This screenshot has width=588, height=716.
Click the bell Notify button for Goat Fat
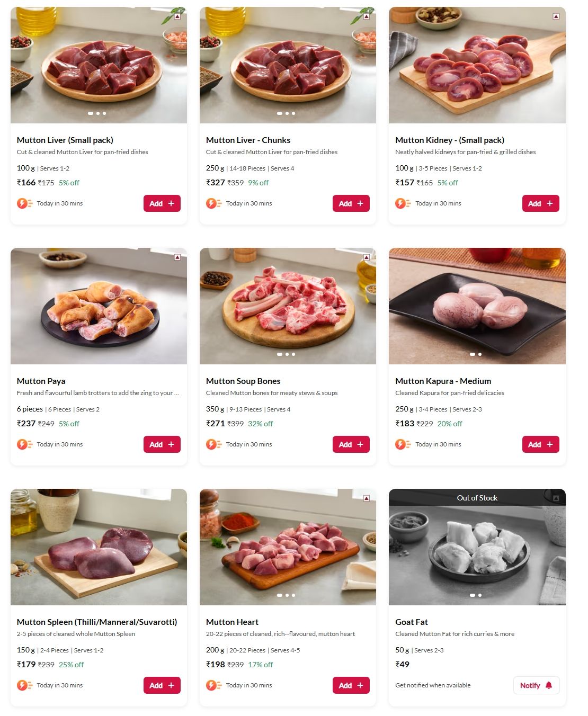click(x=536, y=685)
